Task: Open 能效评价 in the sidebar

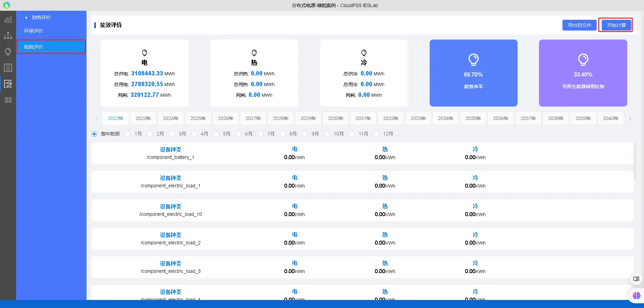Action: pos(51,47)
